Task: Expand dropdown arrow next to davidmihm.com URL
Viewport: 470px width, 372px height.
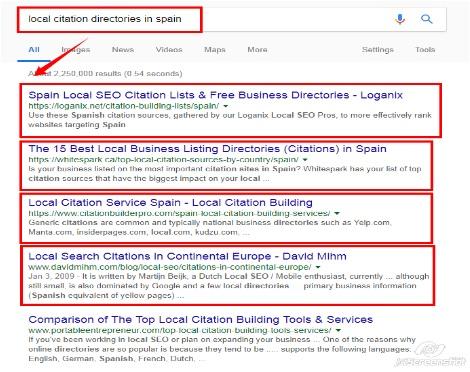Action: pos(318,267)
